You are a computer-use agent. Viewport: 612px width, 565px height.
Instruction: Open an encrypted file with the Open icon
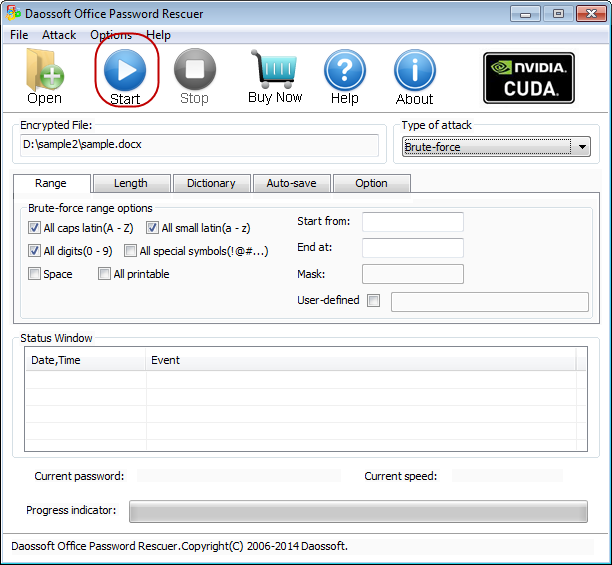[44, 76]
